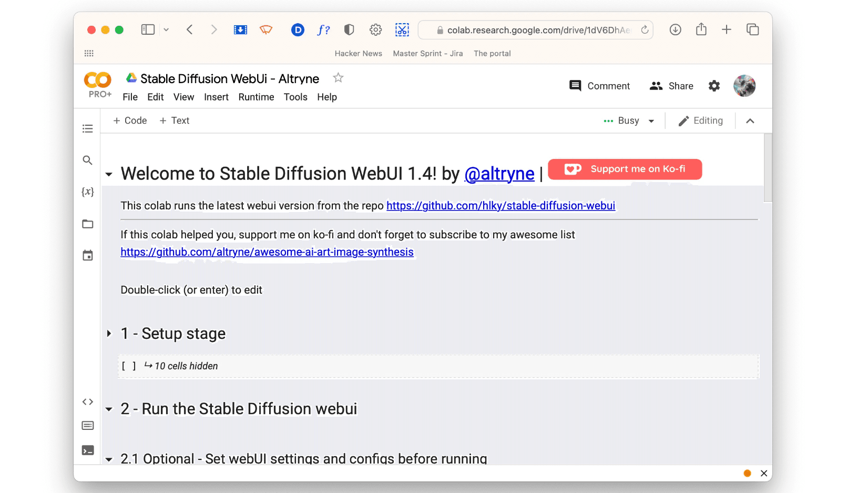Close the bottom status bar
This screenshot has height=493, width=868.
pyautogui.click(x=763, y=473)
